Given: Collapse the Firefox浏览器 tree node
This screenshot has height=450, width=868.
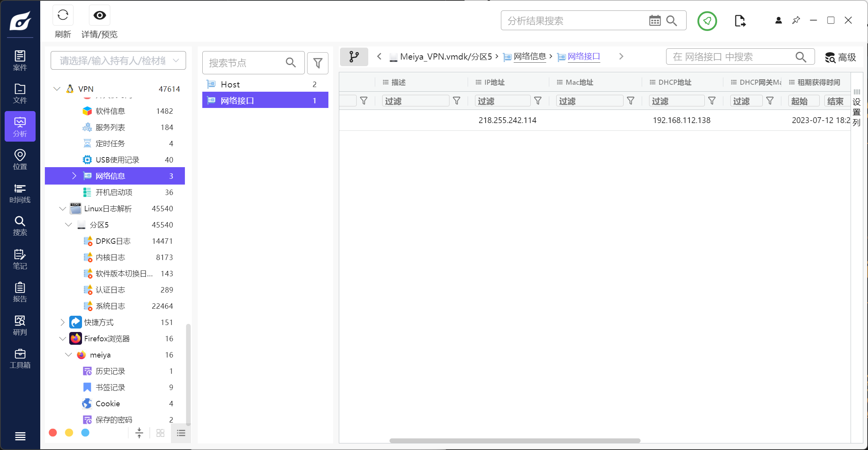Looking at the screenshot, I should point(63,339).
